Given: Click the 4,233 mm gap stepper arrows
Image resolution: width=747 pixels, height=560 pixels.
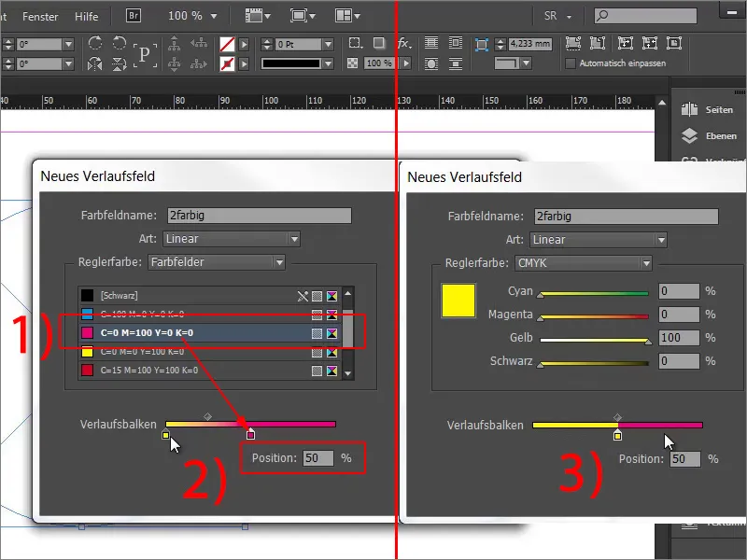Looking at the screenshot, I should [500, 44].
